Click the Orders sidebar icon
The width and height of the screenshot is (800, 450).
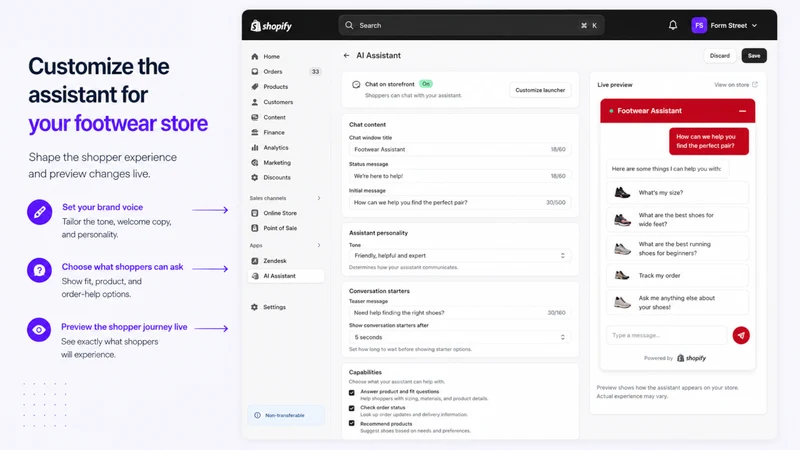255,71
